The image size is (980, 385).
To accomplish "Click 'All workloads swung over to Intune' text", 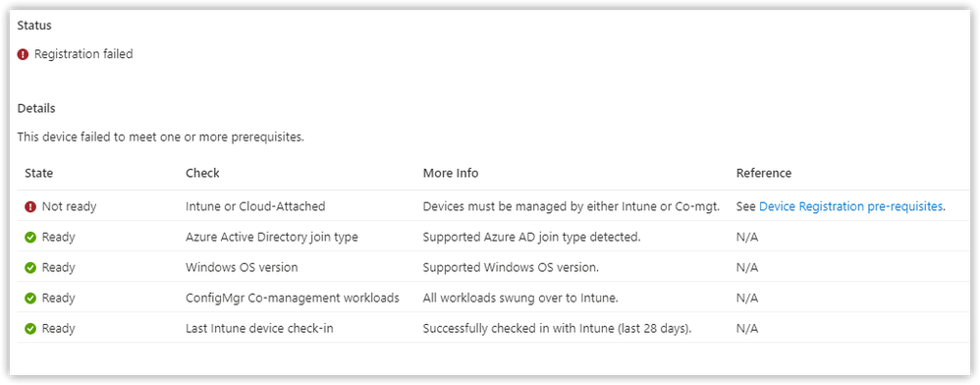I will coord(520,299).
